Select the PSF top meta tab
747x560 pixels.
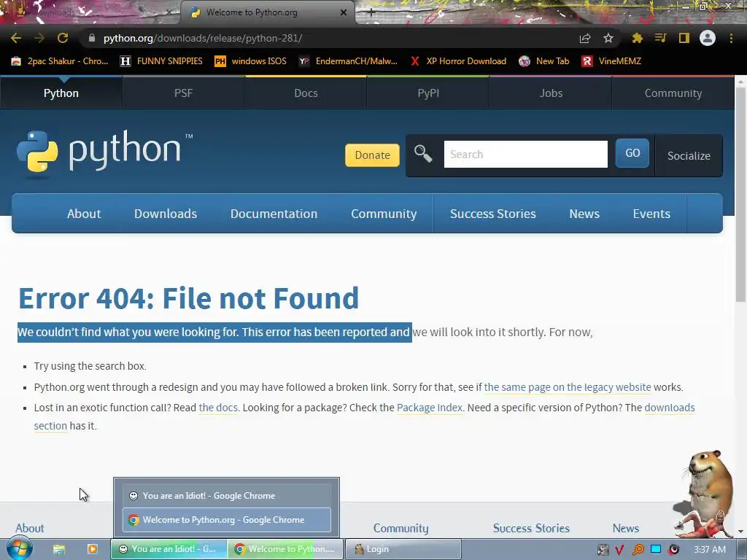pyautogui.click(x=183, y=93)
